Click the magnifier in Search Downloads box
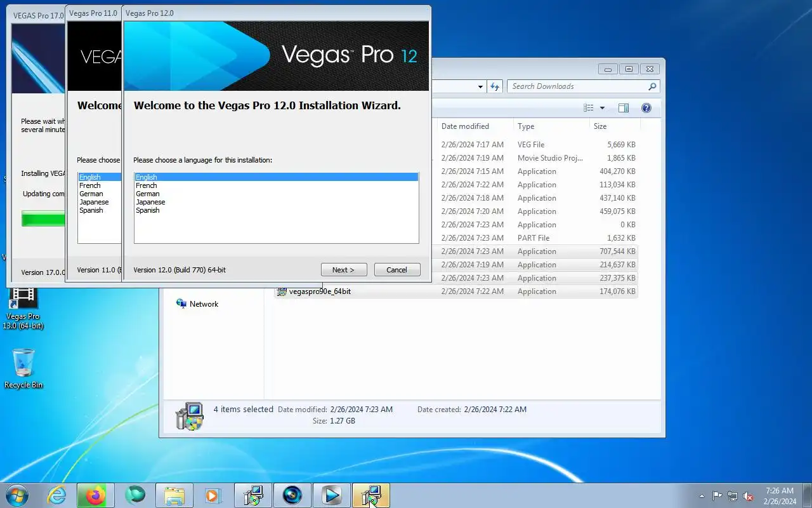 point(652,86)
